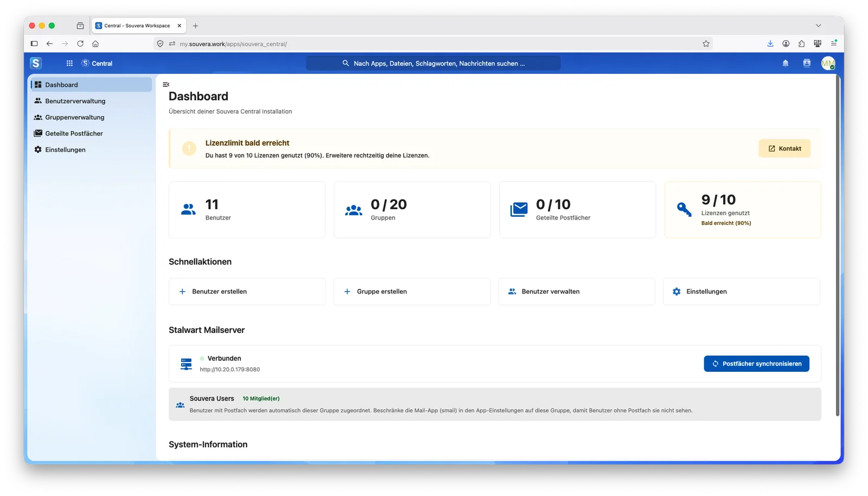Screen dimensions: 868x496
Task: Open browser downloads panel
Action: pos(770,44)
